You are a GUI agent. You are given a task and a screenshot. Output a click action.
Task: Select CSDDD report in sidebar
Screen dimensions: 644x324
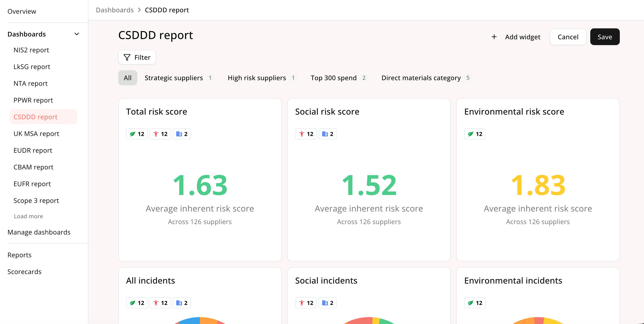pyautogui.click(x=44, y=117)
